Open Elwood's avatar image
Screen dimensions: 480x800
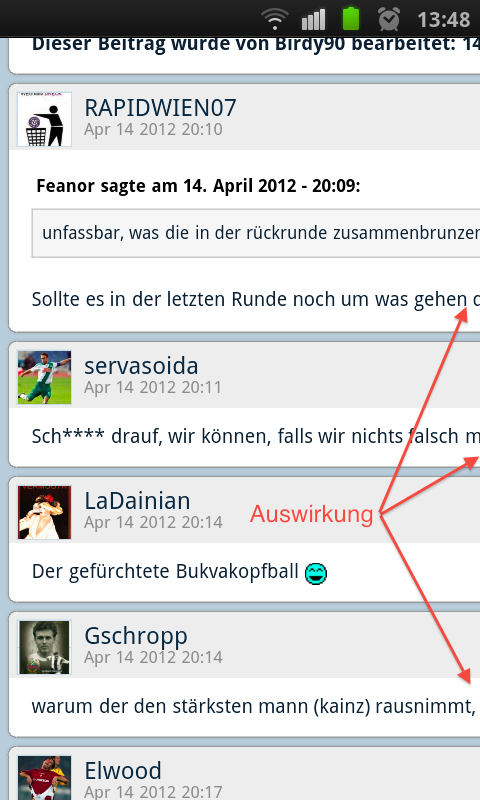coord(44,778)
